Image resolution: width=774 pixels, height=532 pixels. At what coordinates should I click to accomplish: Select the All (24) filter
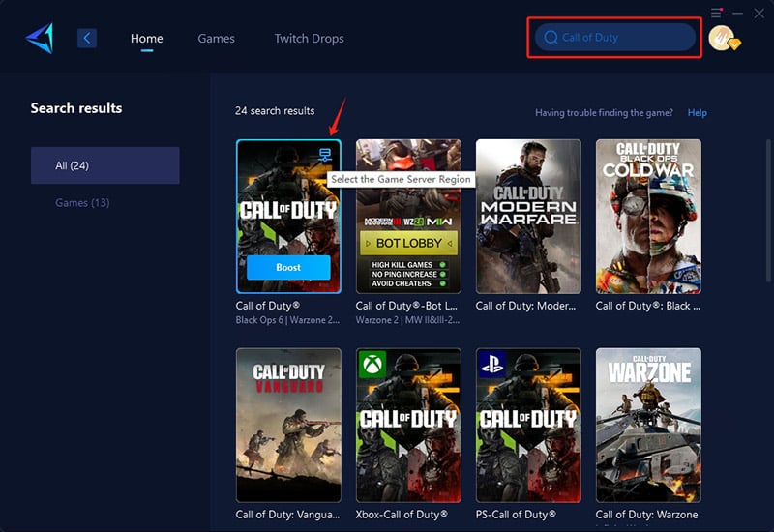(x=105, y=165)
